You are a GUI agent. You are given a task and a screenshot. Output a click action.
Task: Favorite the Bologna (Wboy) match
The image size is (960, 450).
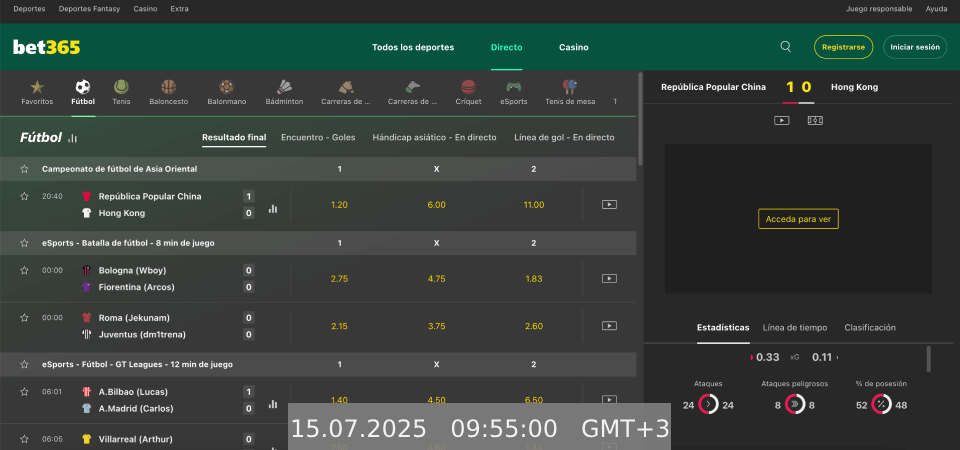24,270
